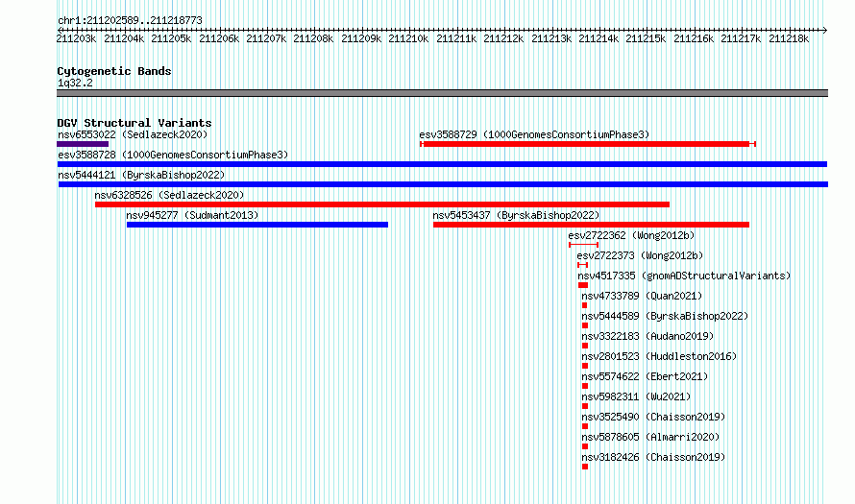Open nsv4517335 (gnomADStructuralVariants) label

pyautogui.click(x=684, y=276)
